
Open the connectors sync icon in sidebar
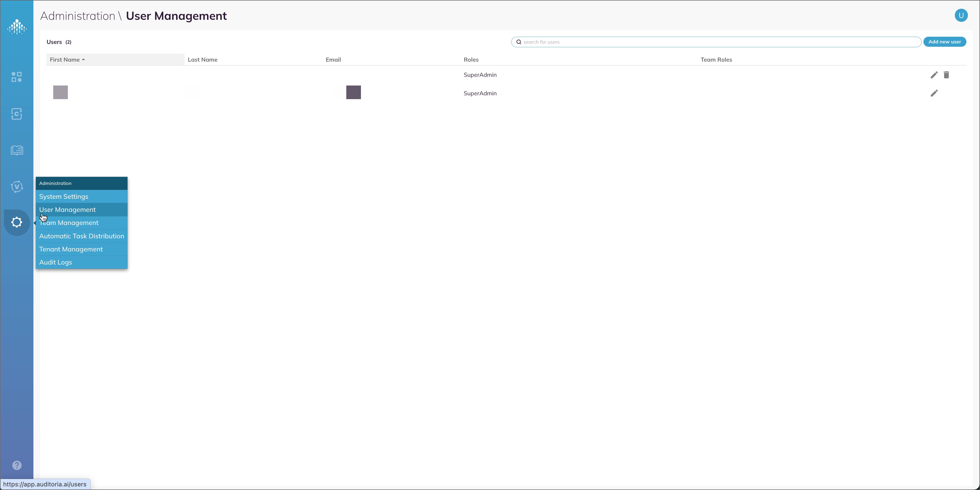coord(16,114)
